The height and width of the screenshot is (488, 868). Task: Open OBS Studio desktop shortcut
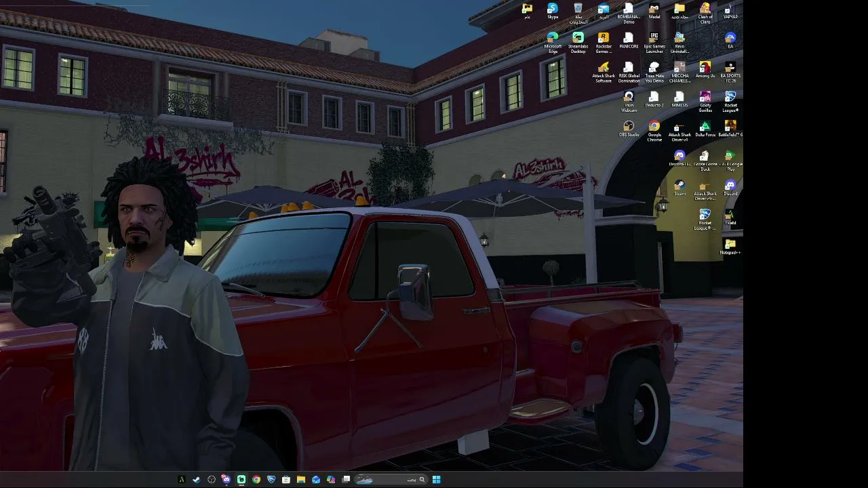[629, 129]
